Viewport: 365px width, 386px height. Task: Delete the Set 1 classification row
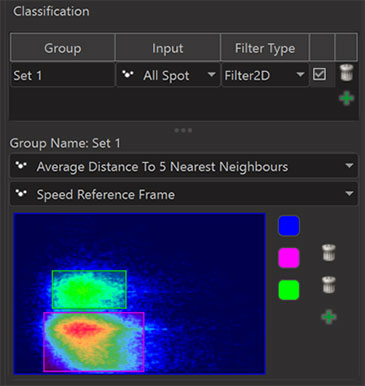[x=346, y=73]
